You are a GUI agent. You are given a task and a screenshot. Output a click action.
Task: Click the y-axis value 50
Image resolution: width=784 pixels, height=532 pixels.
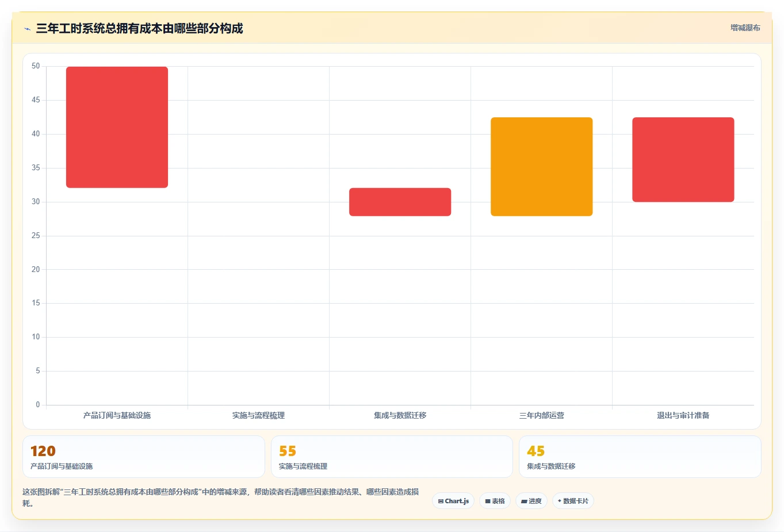pos(36,66)
